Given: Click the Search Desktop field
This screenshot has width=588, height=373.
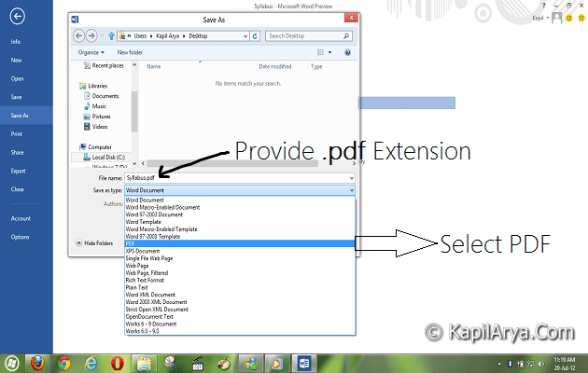Looking at the screenshot, I should 303,36.
